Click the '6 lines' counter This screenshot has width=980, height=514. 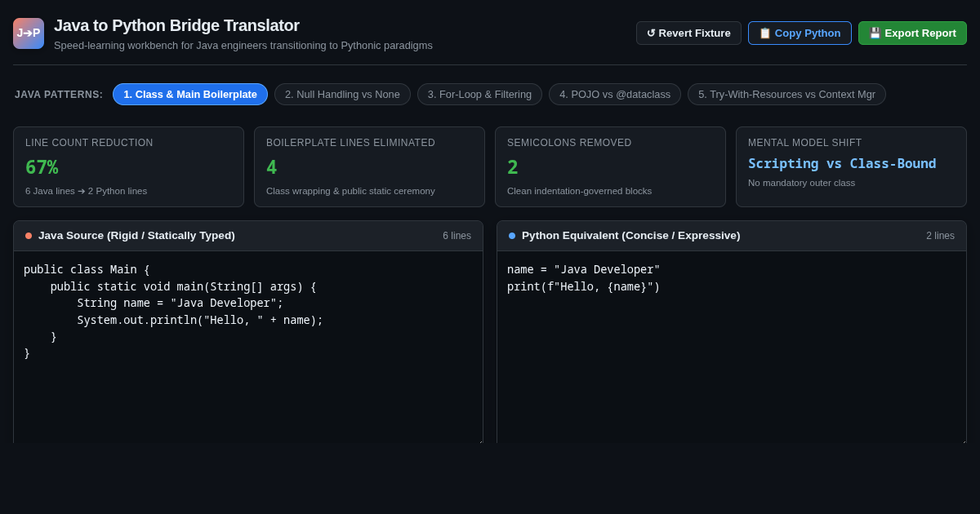click(x=457, y=236)
